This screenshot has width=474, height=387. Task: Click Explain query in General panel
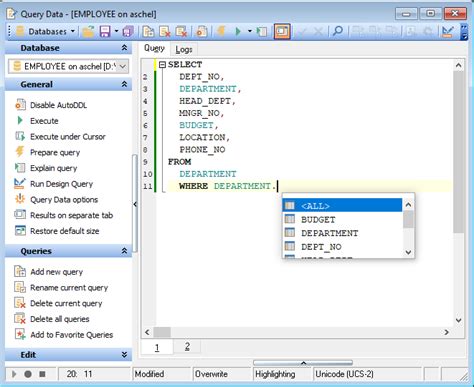pos(46,168)
